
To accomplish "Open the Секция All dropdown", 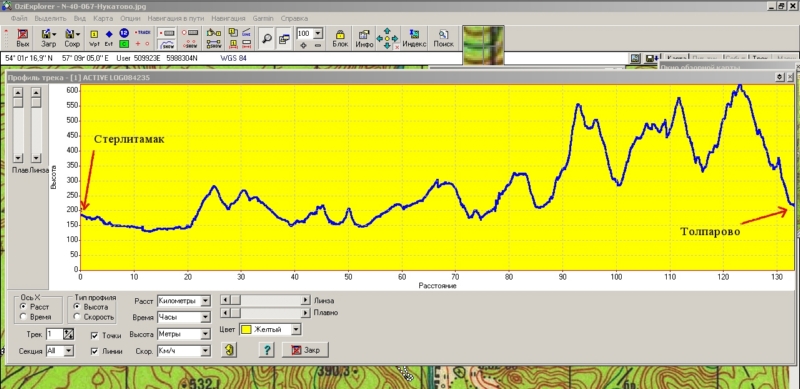I will point(69,351).
